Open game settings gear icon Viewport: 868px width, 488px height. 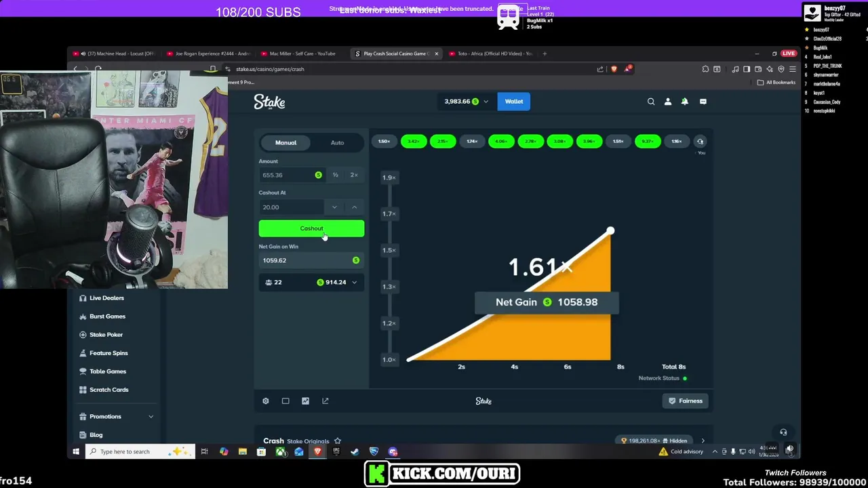tap(266, 401)
